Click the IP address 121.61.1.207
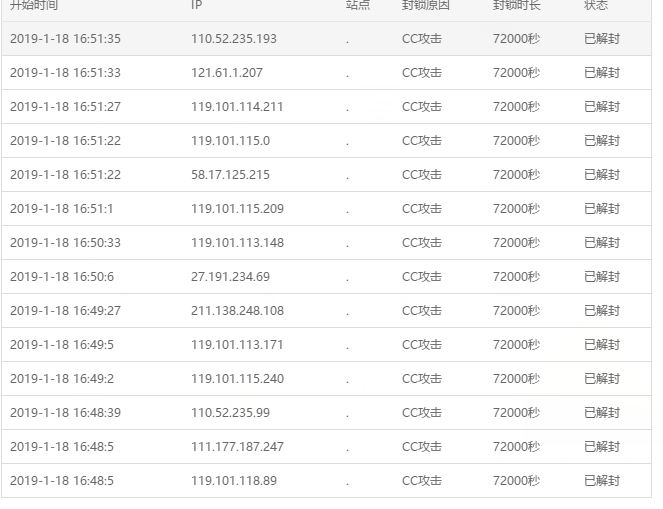The image size is (663, 509). pyautogui.click(x=227, y=73)
